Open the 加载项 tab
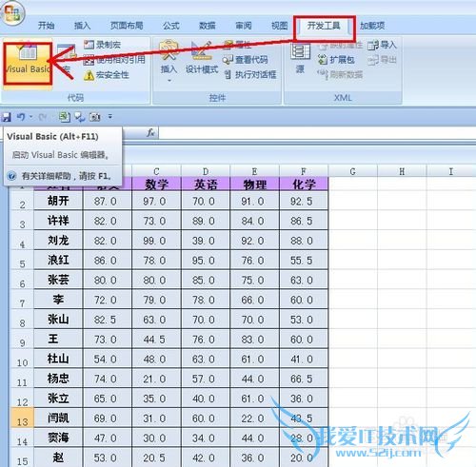The width and height of the screenshot is (476, 467). point(372,26)
